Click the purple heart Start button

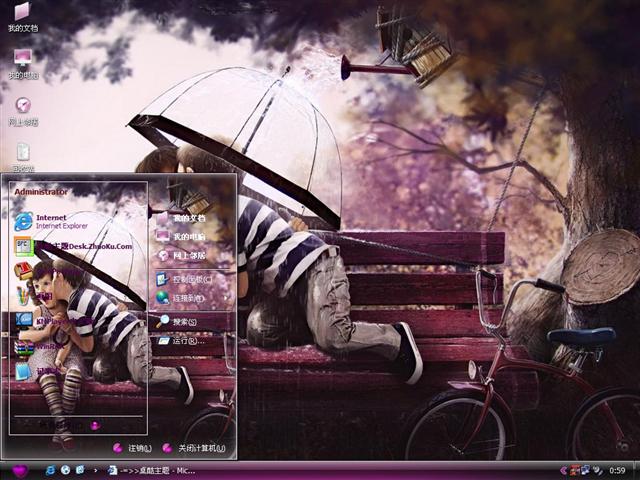point(20,471)
